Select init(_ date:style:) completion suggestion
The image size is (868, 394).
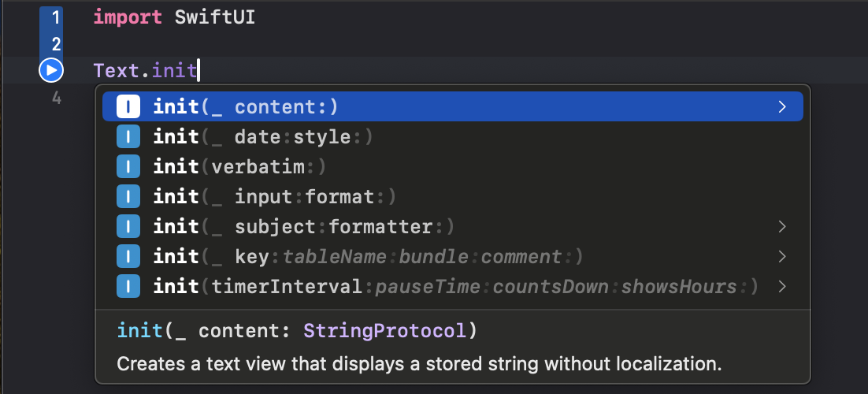tap(263, 137)
